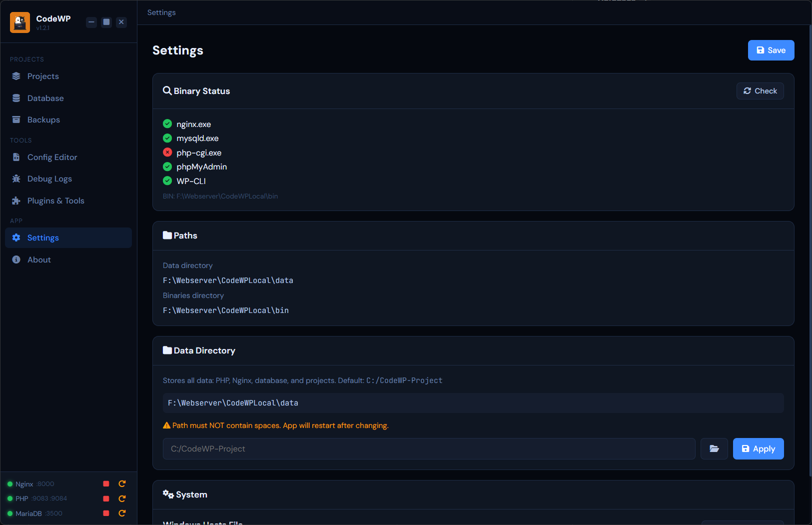
Task: Click the CodeWP app logo
Action: pyautogui.click(x=20, y=22)
